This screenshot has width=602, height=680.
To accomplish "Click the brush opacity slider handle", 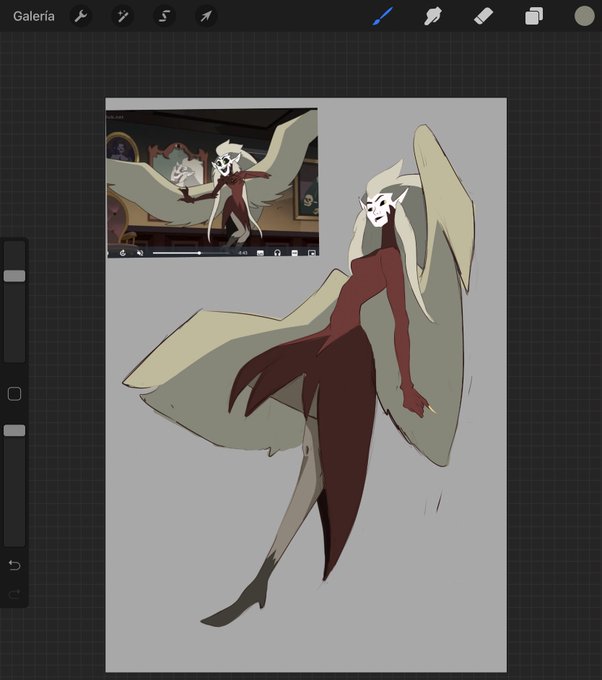I will [14, 430].
